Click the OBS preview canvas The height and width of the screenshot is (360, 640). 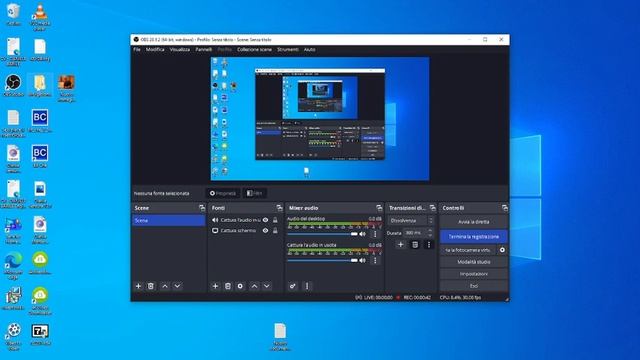click(x=320, y=118)
